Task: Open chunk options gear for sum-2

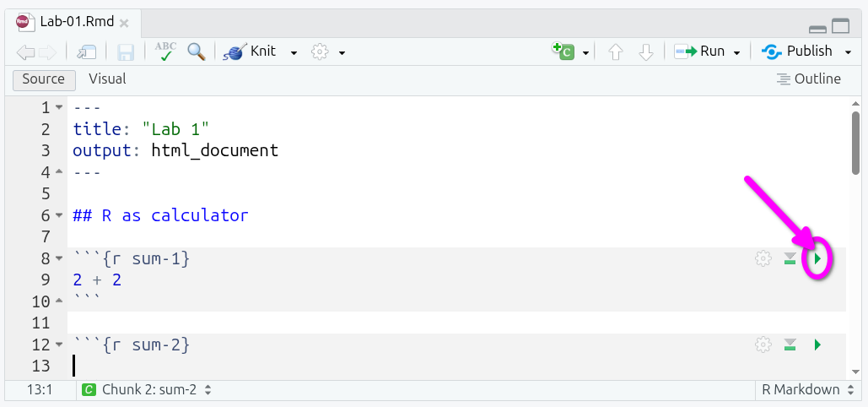Action: [x=763, y=345]
